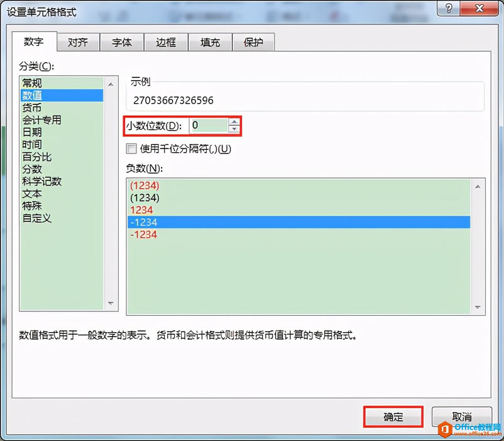Decrease decimal places with down arrow
Screen dimensions: 504x441
[x=234, y=129]
